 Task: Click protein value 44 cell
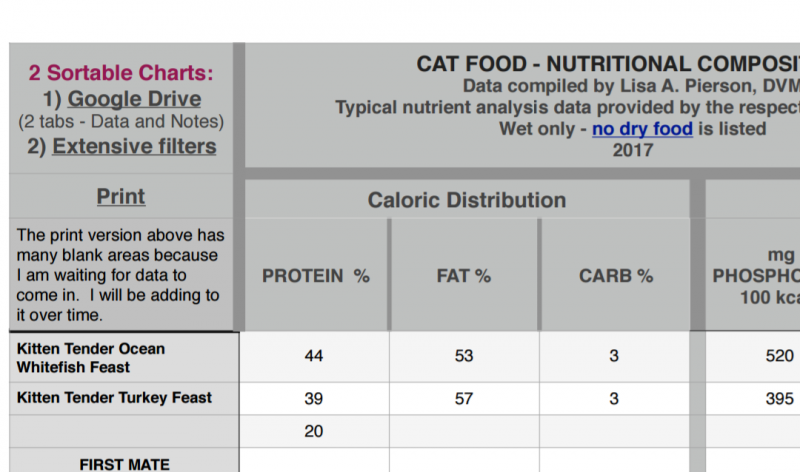click(315, 356)
